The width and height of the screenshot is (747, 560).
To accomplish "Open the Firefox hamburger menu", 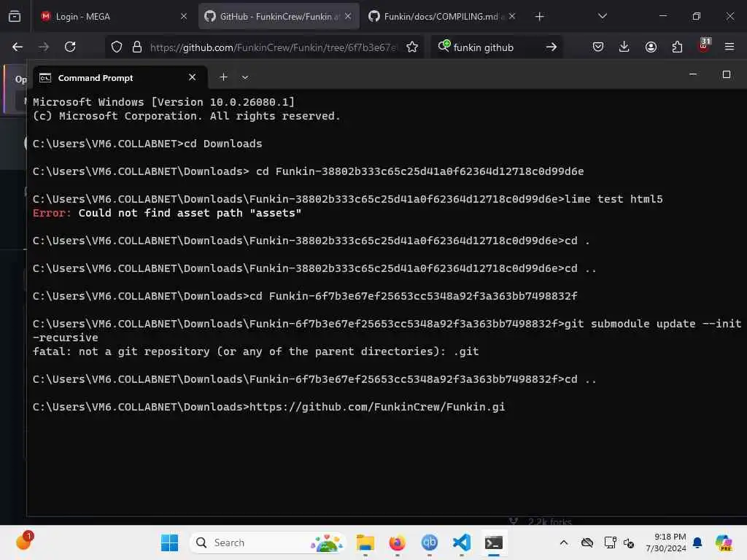I will point(729,47).
